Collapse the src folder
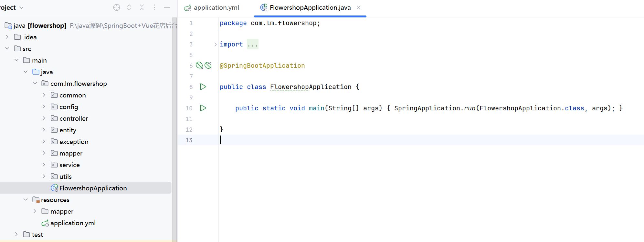This screenshot has width=644, height=242. point(7,48)
